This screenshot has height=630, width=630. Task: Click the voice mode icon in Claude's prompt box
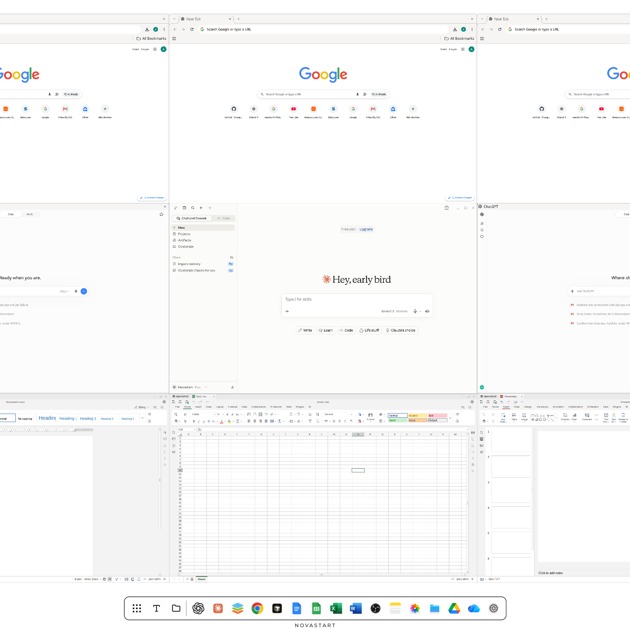click(x=427, y=311)
